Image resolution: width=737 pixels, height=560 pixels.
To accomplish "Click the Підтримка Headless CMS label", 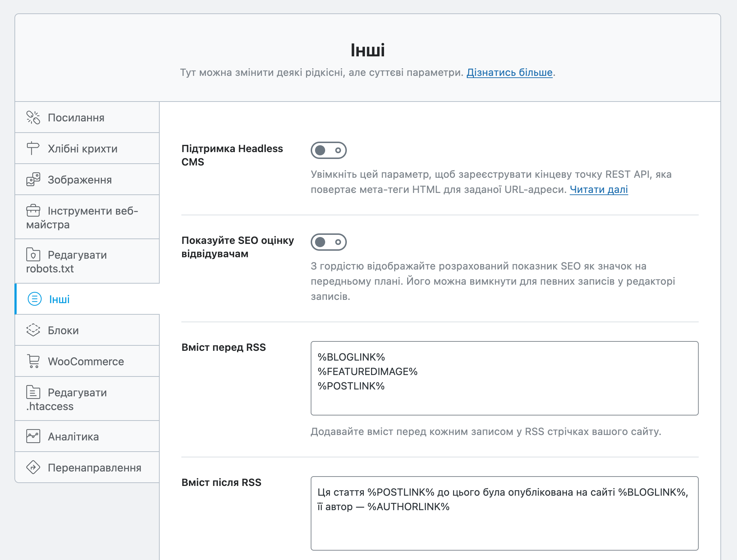I will click(232, 155).
